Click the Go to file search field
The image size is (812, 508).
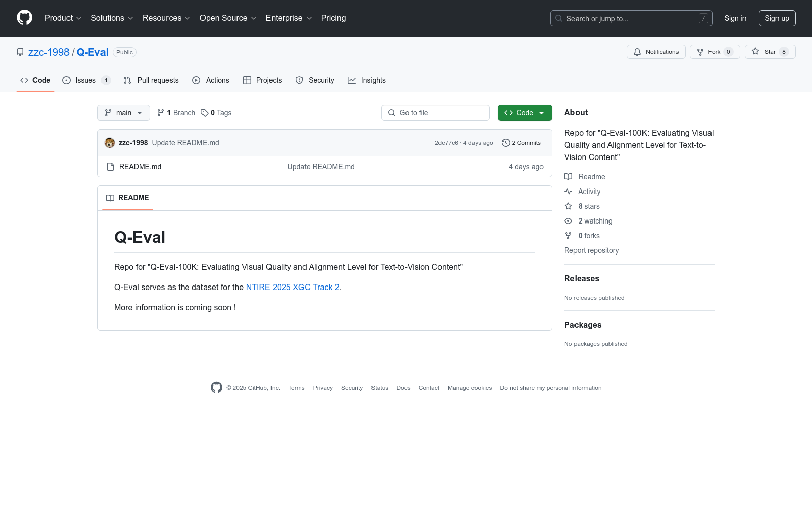pyautogui.click(x=435, y=113)
